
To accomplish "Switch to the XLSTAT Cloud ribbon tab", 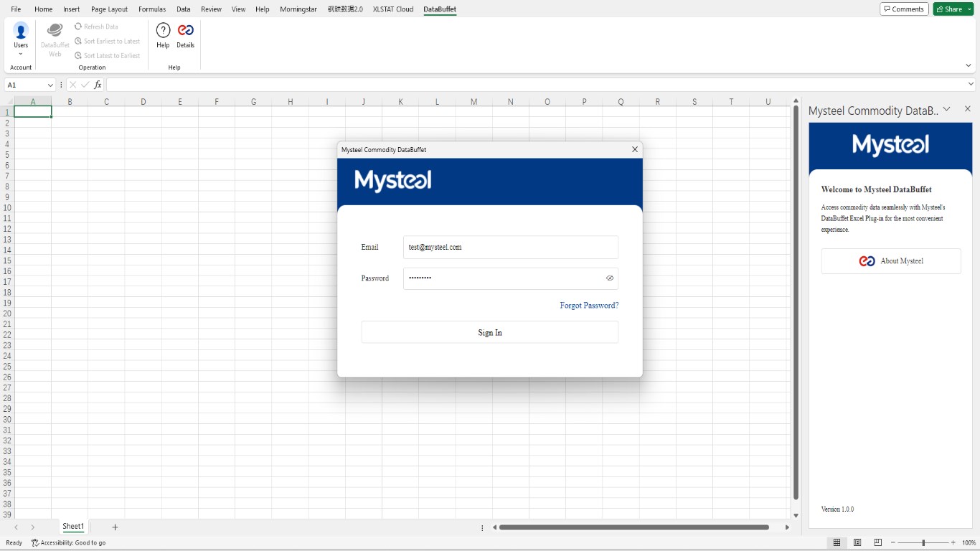I will [393, 9].
